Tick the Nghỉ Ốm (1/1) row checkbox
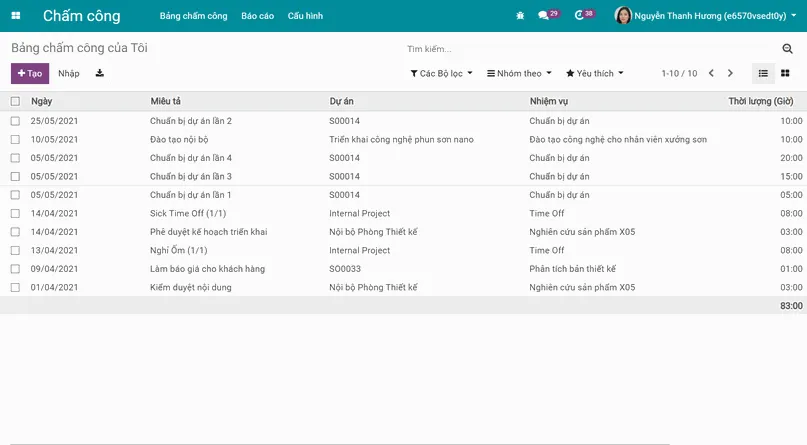 click(15, 251)
